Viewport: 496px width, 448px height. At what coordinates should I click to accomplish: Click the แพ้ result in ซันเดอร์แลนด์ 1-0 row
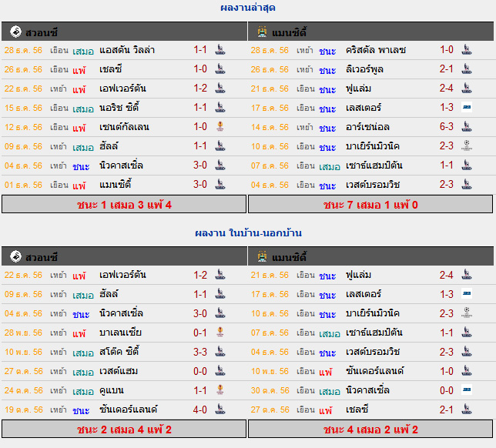(x=325, y=372)
